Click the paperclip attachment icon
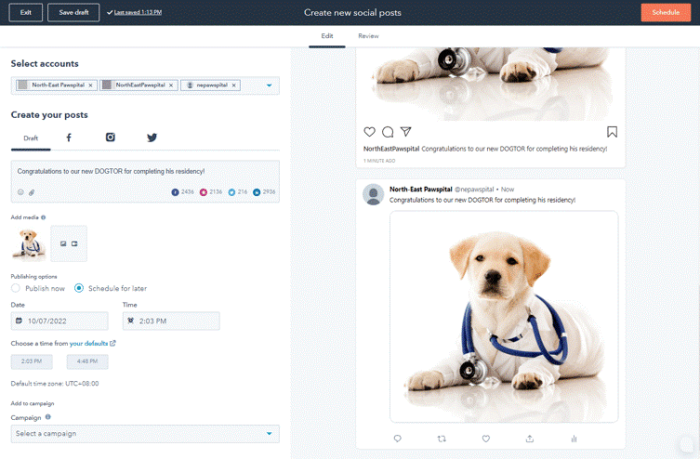The image size is (700, 459). coord(31,191)
